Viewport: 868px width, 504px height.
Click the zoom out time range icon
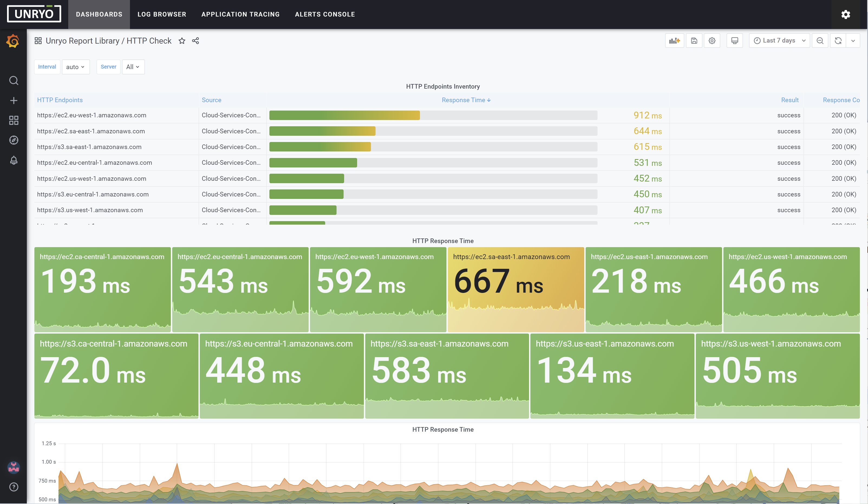(x=820, y=41)
